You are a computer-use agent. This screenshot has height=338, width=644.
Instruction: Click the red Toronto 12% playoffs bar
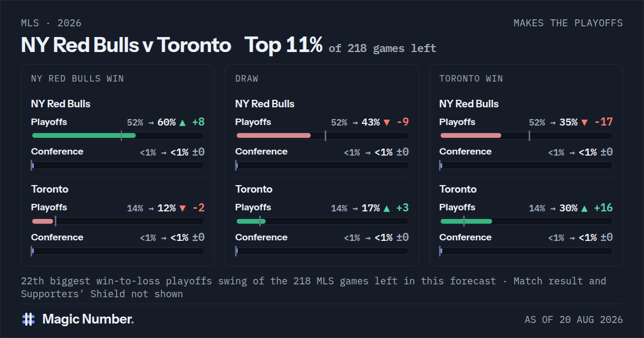point(42,221)
